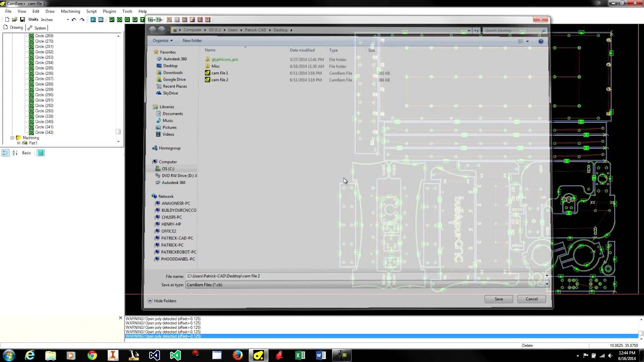The height and width of the screenshot is (362, 644).
Task: Open the File menu
Action: pos(8,11)
